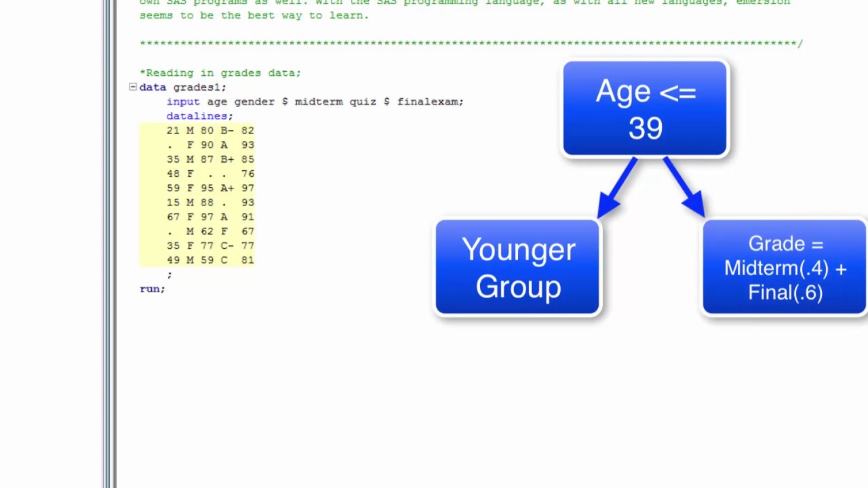Place cursor on 'data grades1;' statement
This screenshot has width=868, height=488.
pos(183,87)
